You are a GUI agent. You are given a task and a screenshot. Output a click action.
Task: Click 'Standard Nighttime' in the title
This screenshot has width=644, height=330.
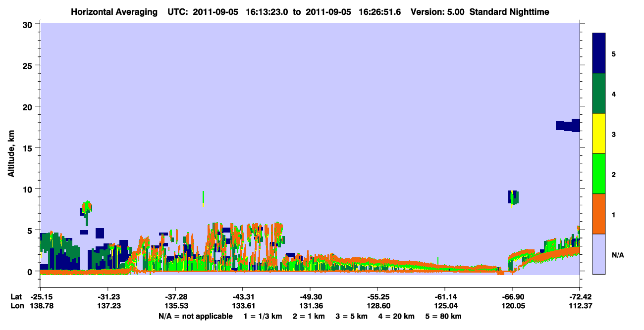[509, 11]
